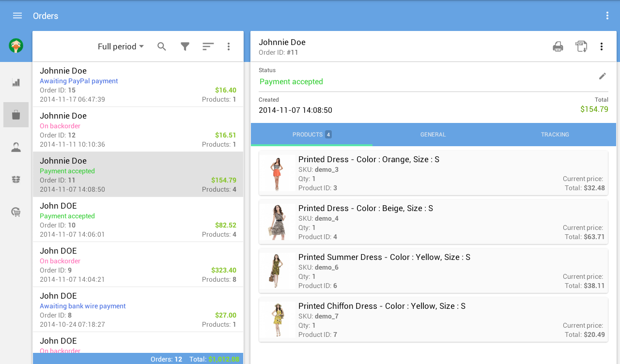Click the $154.79 total in order details
Screen dimensions: 620x364
point(594,109)
